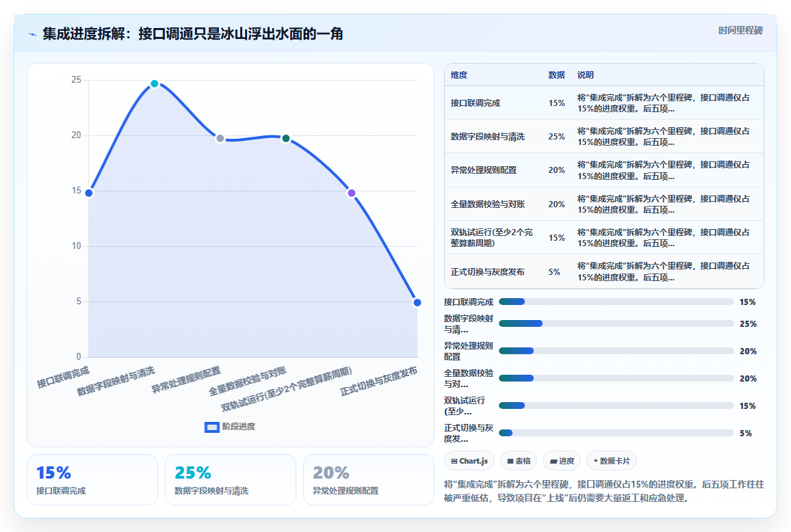Screen dimensions: 791x532
Task: Click the 25% value in the table
Action: point(556,137)
